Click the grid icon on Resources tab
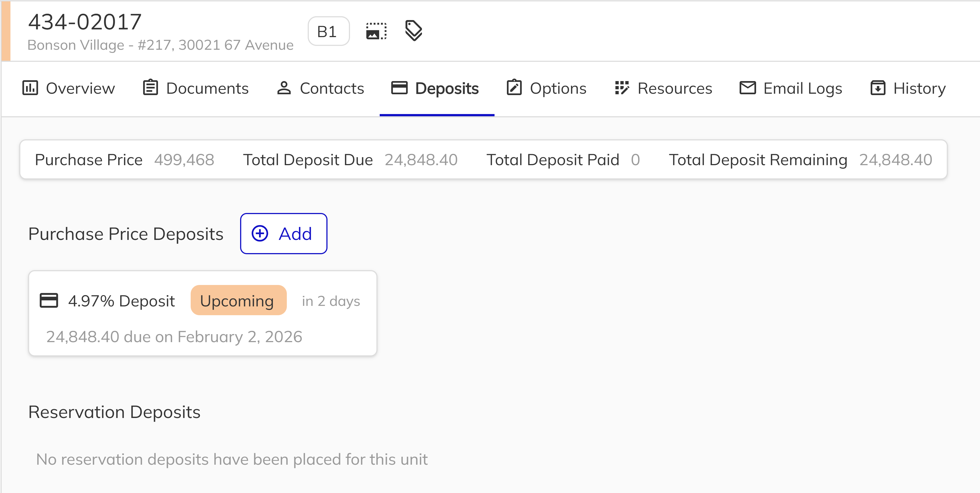 [622, 88]
